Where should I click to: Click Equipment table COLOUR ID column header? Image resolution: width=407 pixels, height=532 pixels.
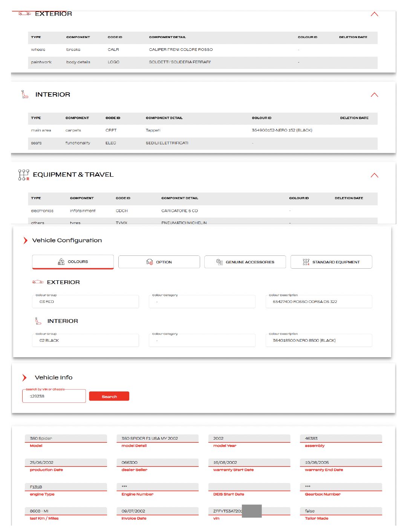299,198
